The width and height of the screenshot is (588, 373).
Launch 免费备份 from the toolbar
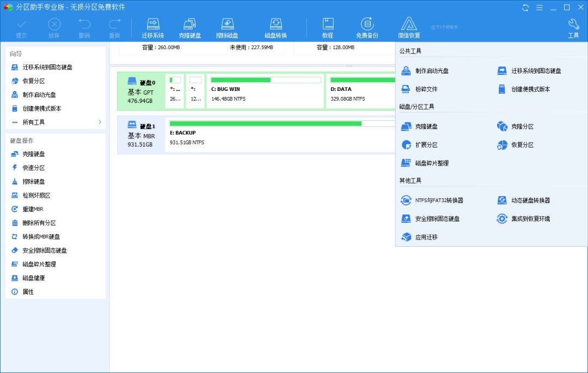coord(367,28)
